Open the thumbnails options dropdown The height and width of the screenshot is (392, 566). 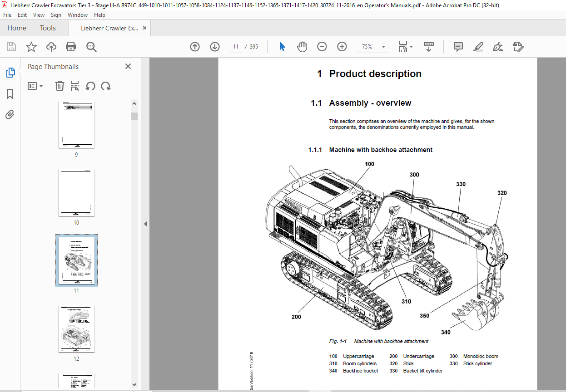(35, 86)
